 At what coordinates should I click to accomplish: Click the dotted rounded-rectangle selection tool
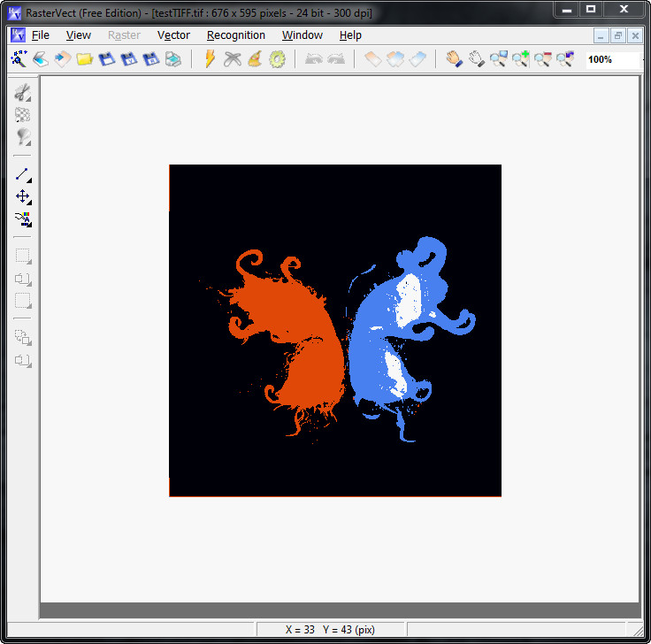click(x=23, y=301)
